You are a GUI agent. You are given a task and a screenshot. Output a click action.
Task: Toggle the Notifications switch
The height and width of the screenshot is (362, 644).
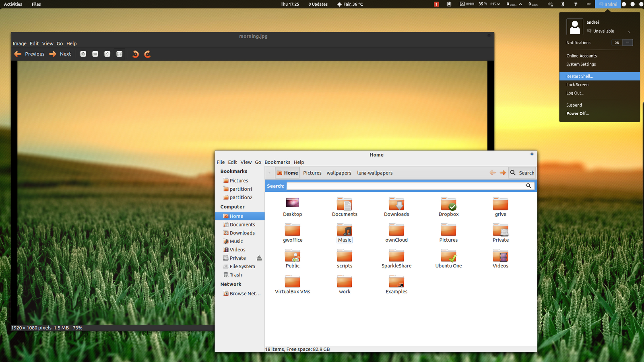[x=622, y=43]
